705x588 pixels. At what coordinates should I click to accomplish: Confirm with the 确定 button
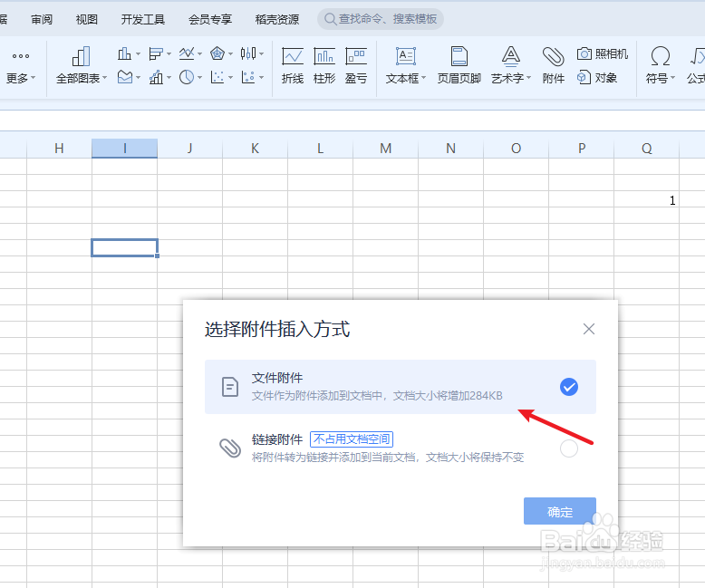point(560,511)
